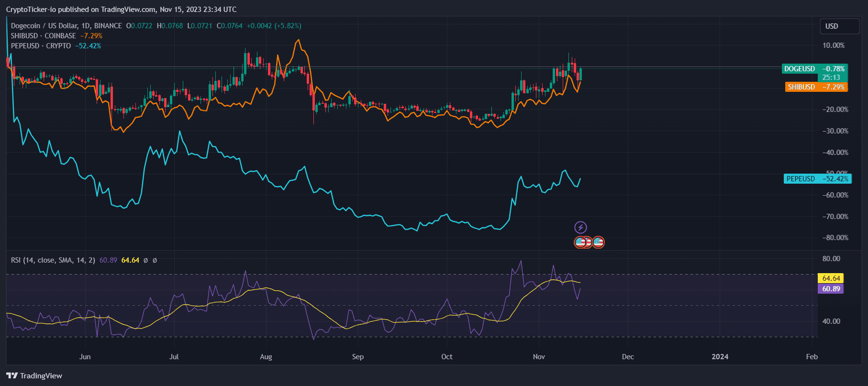This screenshot has height=386, width=868.
Task: Click the Aug label on the time axis
Action: (x=266, y=357)
